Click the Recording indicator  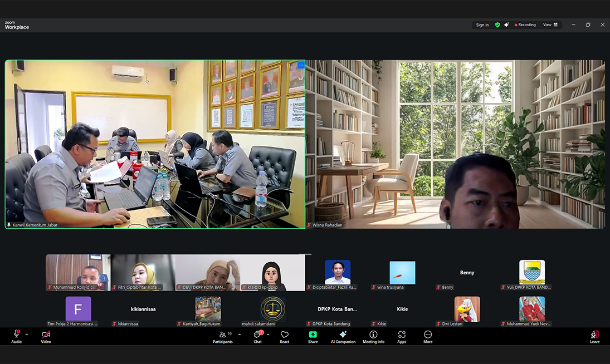[525, 25]
